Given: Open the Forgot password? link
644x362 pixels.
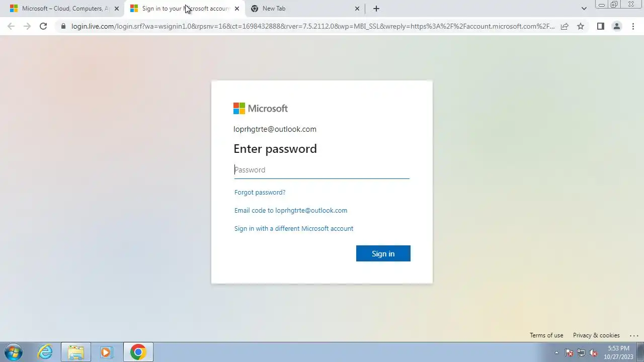Looking at the screenshot, I should pos(260,192).
